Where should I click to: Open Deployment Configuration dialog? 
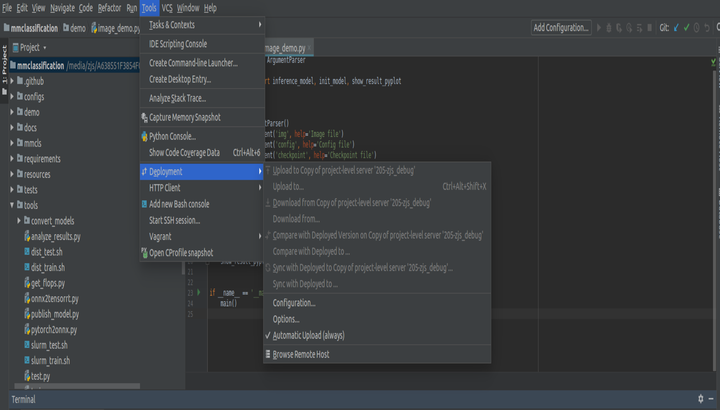(x=377, y=303)
